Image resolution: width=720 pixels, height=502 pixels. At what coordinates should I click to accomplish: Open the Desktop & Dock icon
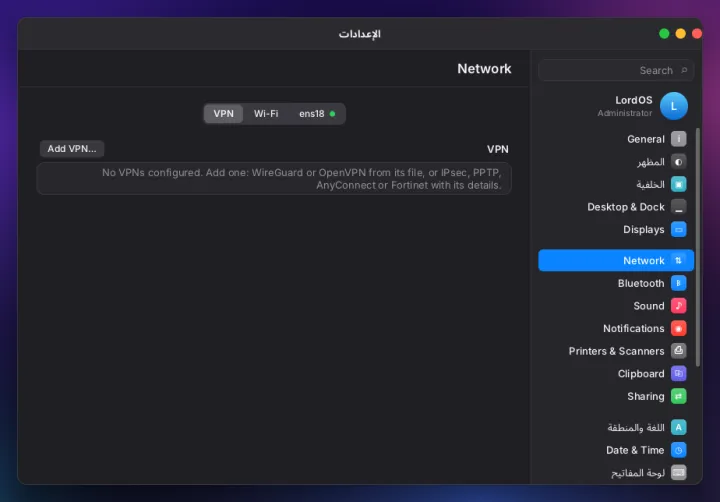pyautogui.click(x=678, y=207)
